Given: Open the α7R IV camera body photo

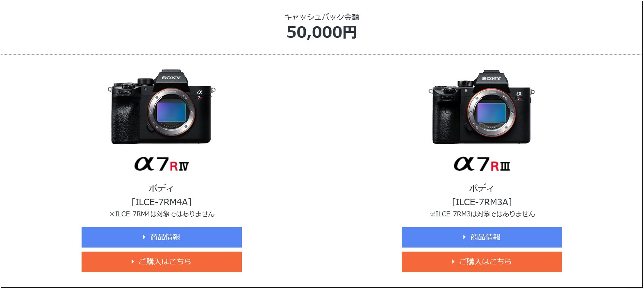Looking at the screenshot, I should click(162, 107).
